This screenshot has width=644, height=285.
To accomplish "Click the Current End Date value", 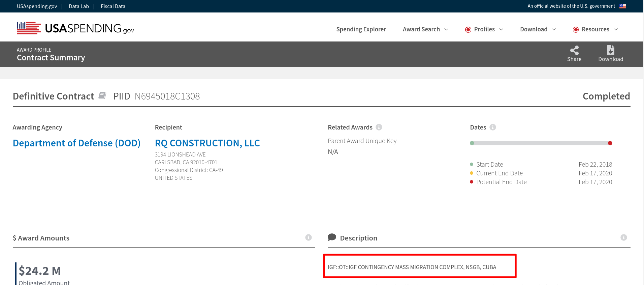I will pyautogui.click(x=595, y=173).
